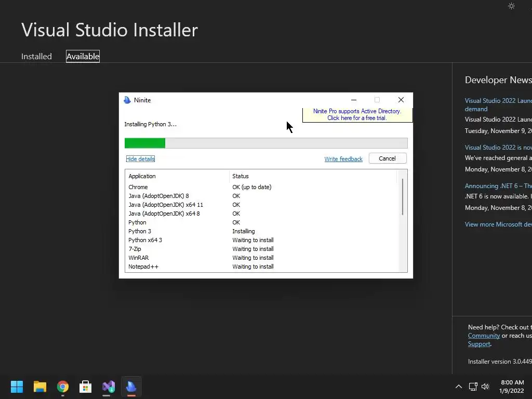Viewport: 532px width, 399px height.
Task: Open the Windows Start menu
Action: coord(17,387)
